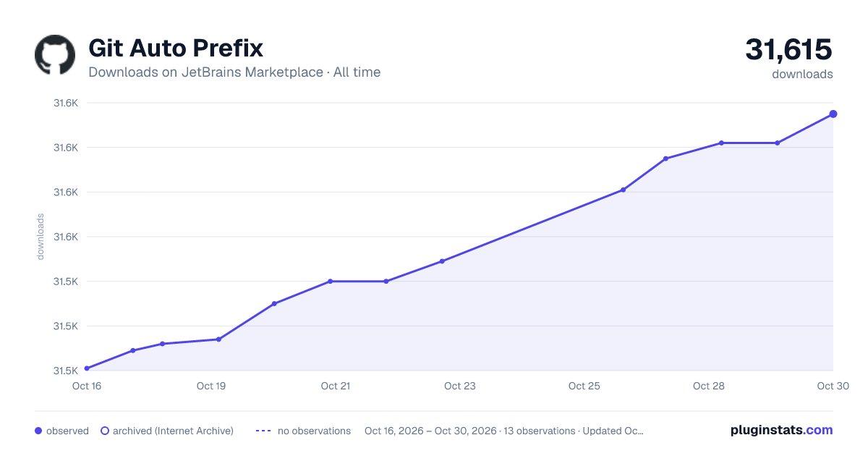The image size is (868, 456).
Task: Click the 'observed' legend label
Action: [x=67, y=431]
